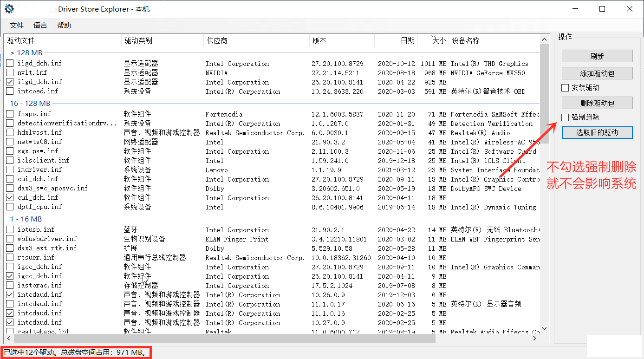The image size is (644, 359).
Task: Click the 网络适配器 category cell
Action: coord(141,142)
